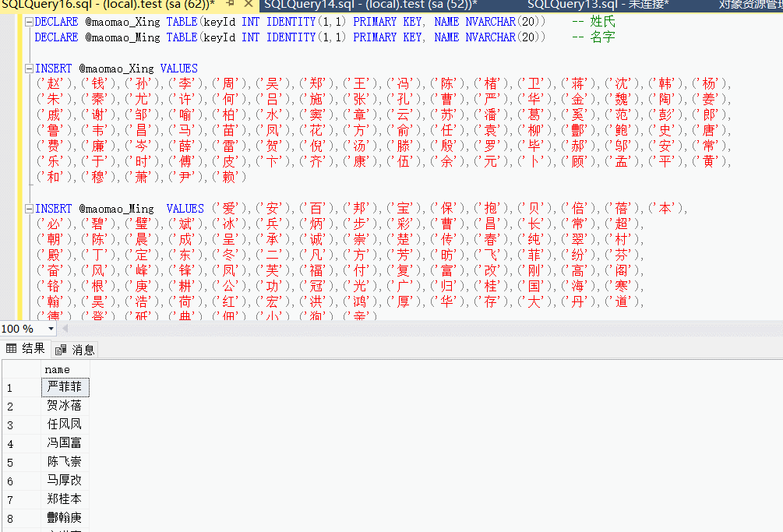783x532 pixels.
Task: Click the given-name value '芬'
Action: point(622,255)
